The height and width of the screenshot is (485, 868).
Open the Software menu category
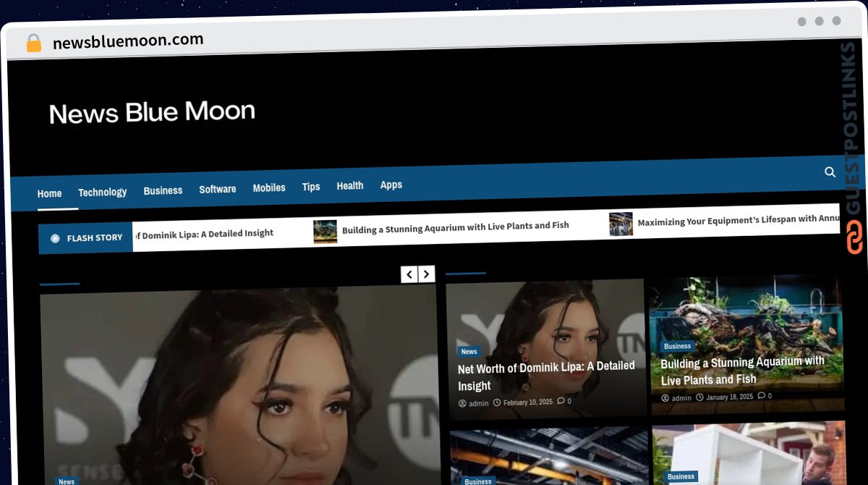coord(218,189)
